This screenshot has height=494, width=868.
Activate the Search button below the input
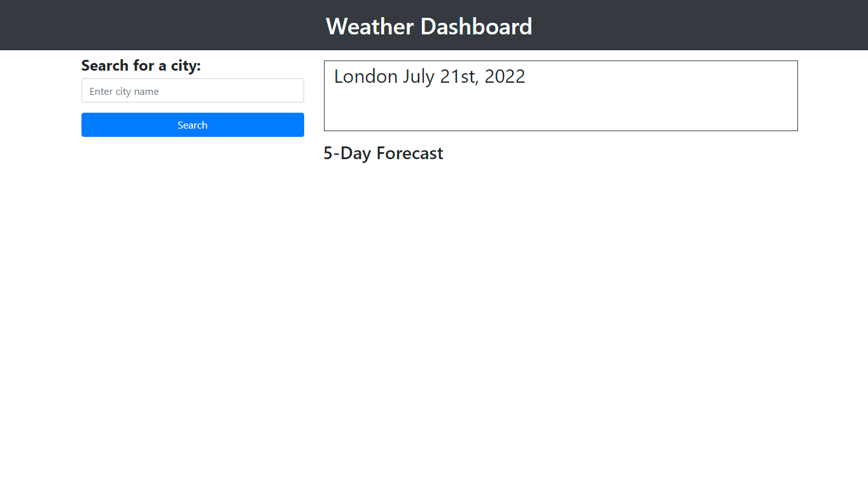point(192,125)
